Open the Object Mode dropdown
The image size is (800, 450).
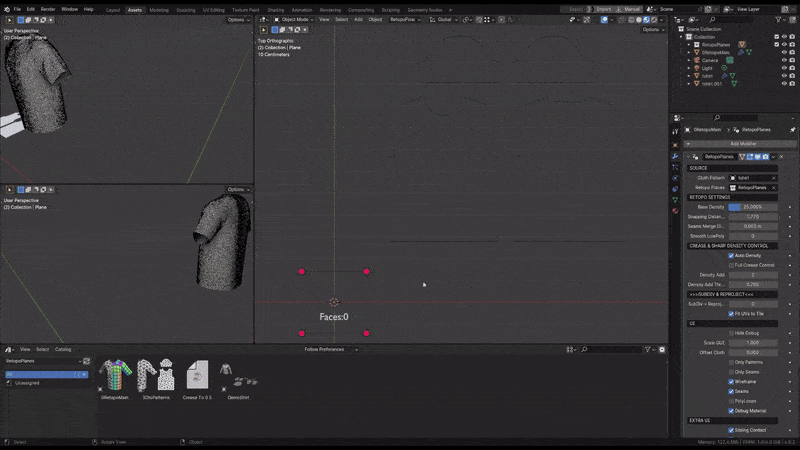click(x=295, y=19)
